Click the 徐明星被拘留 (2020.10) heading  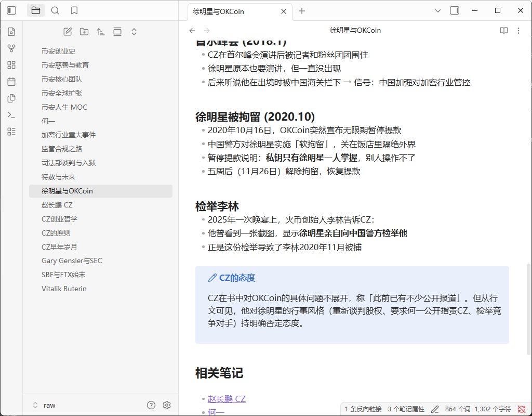[255, 116]
